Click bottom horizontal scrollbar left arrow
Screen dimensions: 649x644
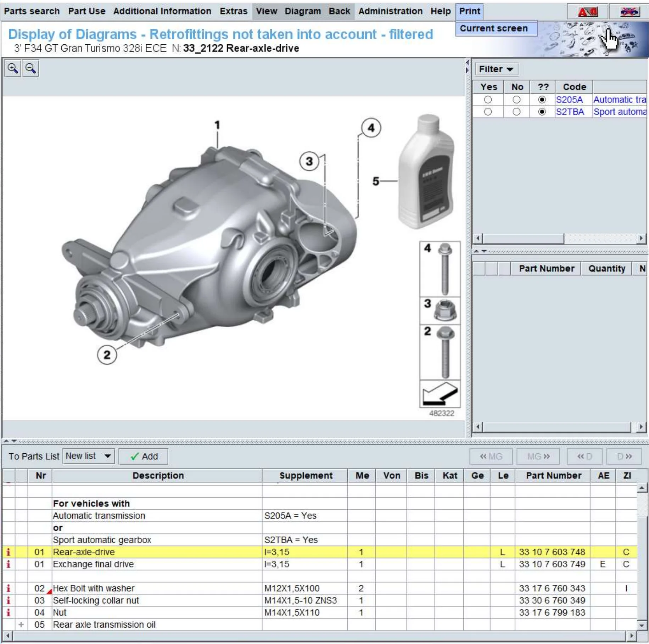[x=8, y=635]
